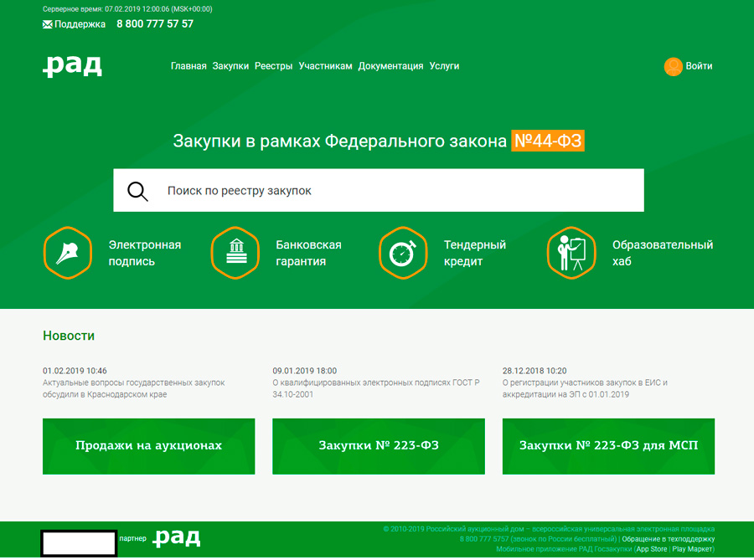
Task: Open the Документация menu item
Action: 390,66
